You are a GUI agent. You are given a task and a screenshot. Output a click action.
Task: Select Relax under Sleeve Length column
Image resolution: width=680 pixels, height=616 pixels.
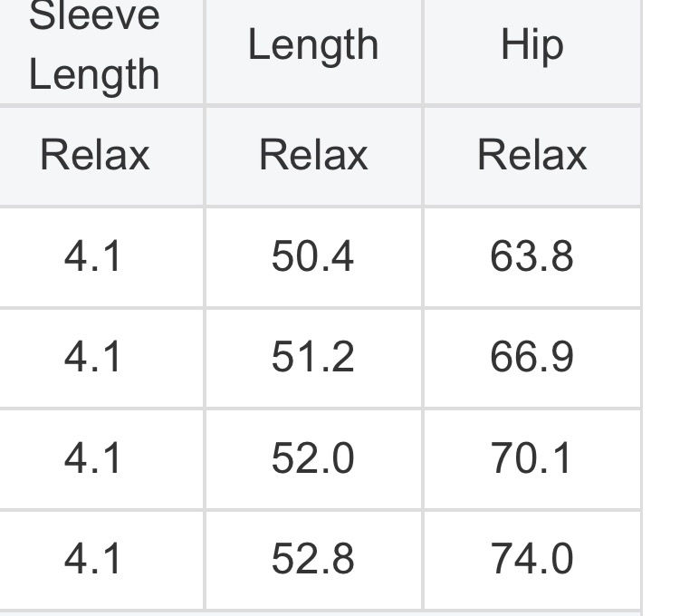(94, 155)
